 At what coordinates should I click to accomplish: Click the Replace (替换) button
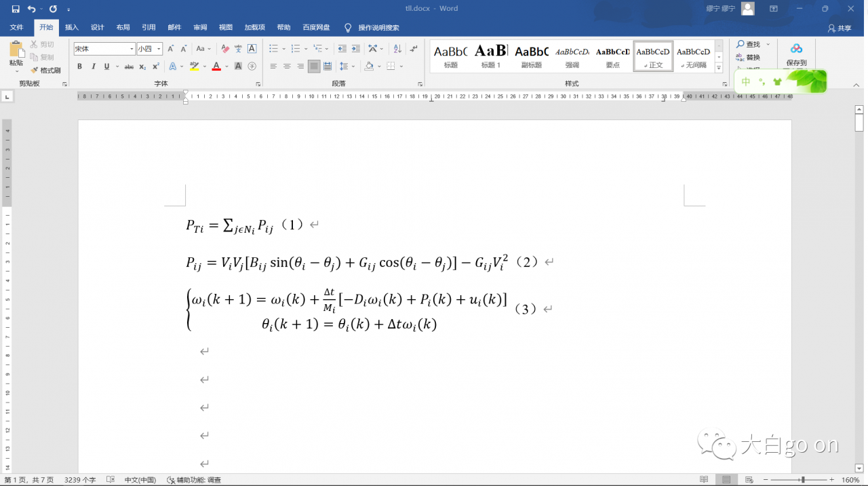(748, 58)
